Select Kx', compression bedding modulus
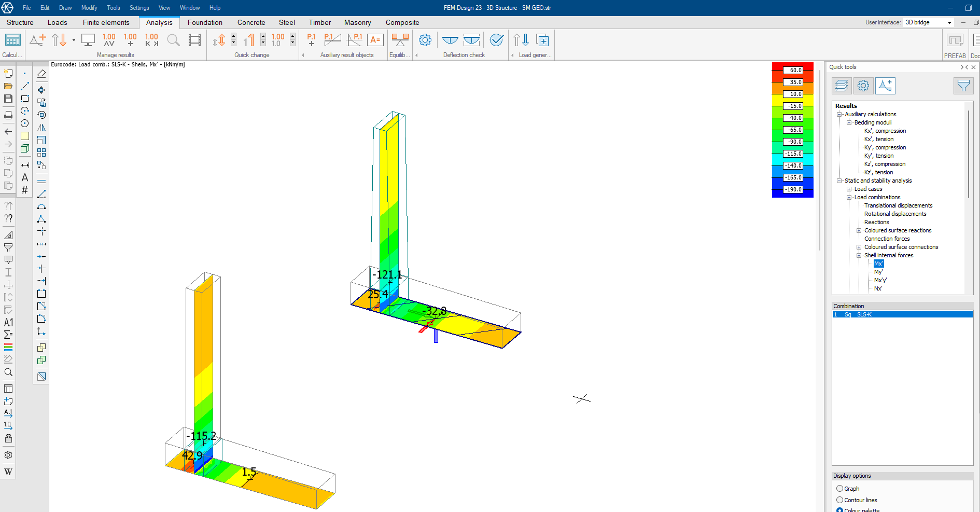The width and height of the screenshot is (980, 512). 885,131
